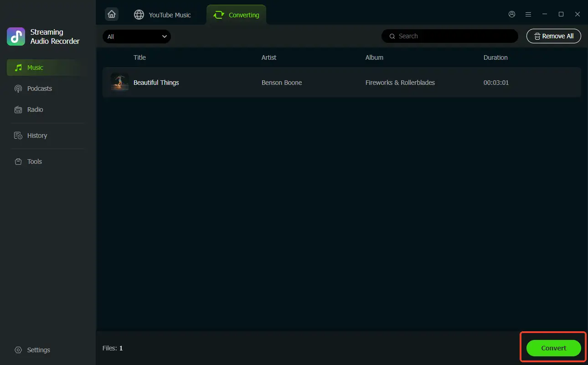Click the Beautiful Things album thumbnail
The height and width of the screenshot is (365, 588).
point(119,83)
